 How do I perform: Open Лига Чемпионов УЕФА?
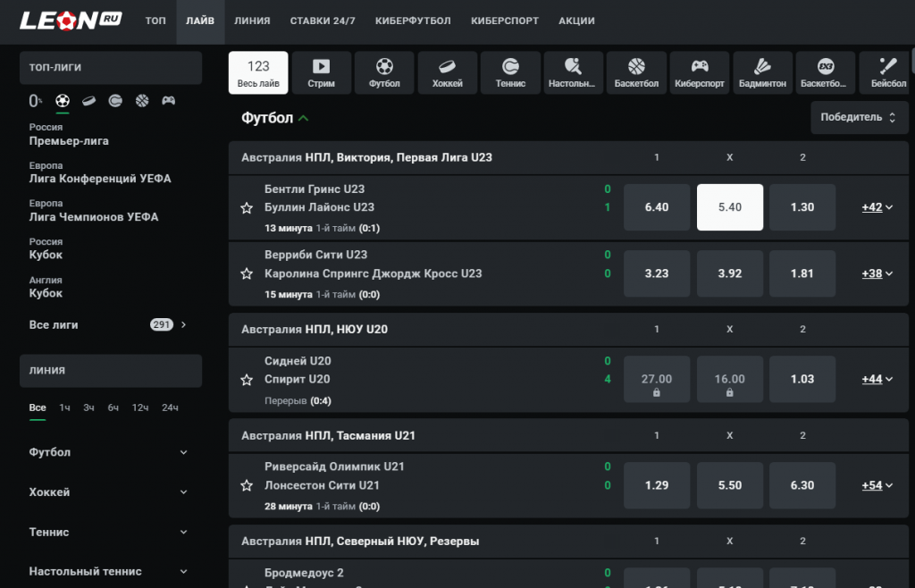pos(94,211)
